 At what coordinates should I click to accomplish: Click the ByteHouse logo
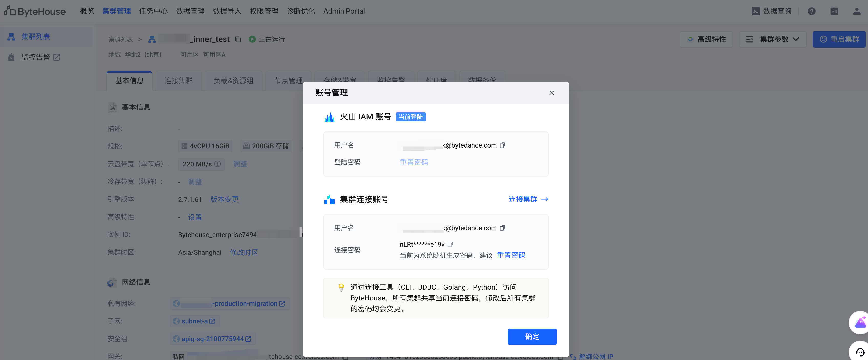click(35, 11)
